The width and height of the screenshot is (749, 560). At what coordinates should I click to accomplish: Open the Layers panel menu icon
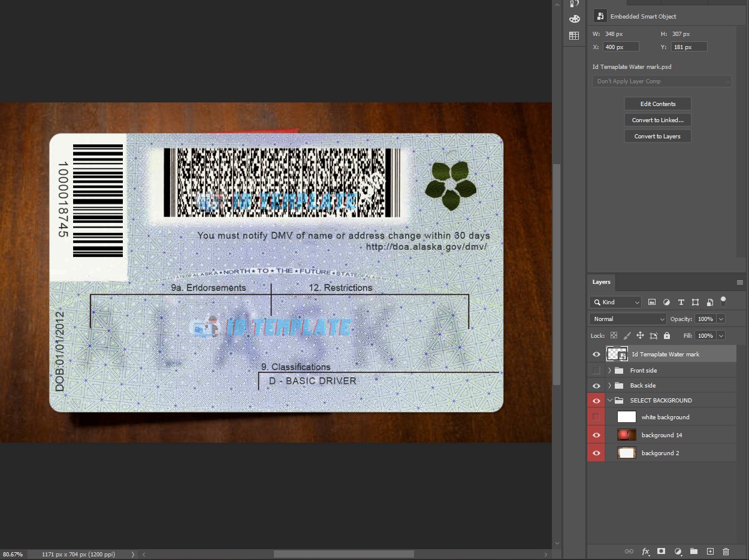(740, 282)
